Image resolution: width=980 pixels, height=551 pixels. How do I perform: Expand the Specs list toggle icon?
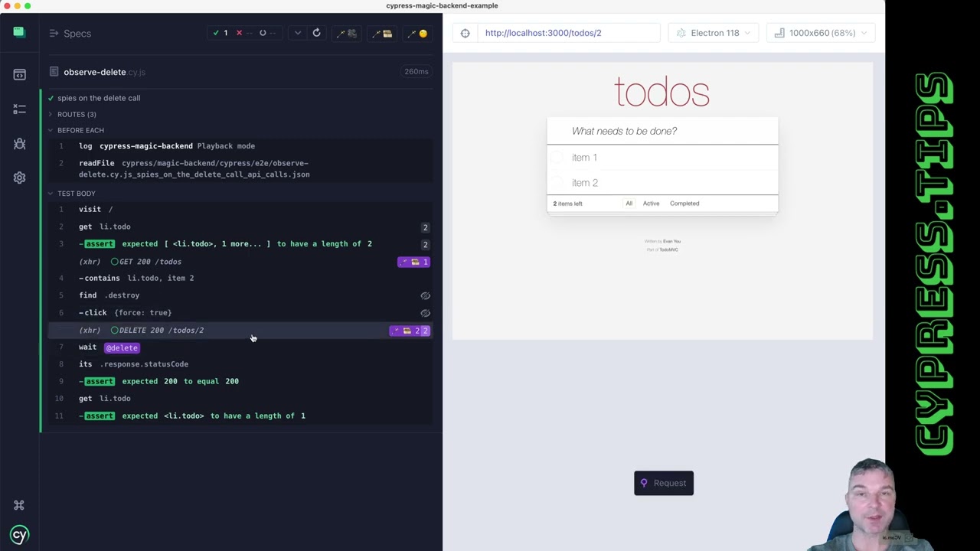(54, 33)
